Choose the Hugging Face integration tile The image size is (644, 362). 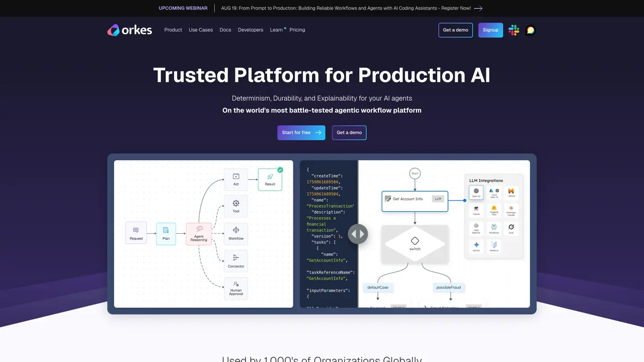point(494,211)
